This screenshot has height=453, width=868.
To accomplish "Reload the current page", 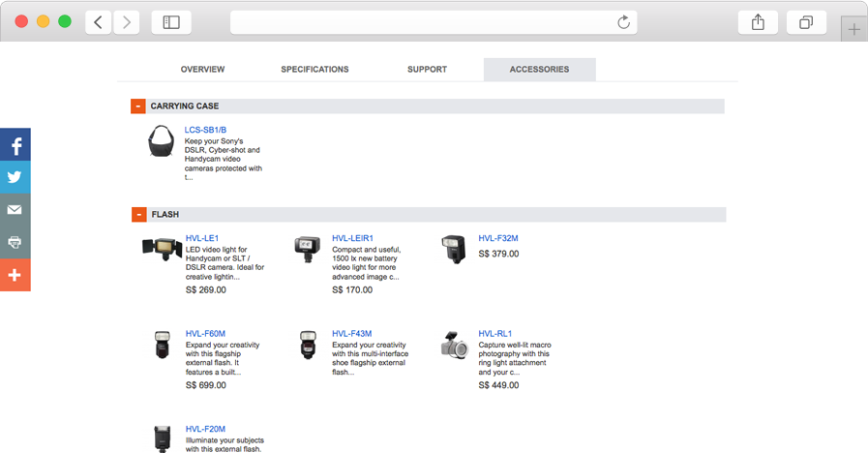I will pos(623,22).
